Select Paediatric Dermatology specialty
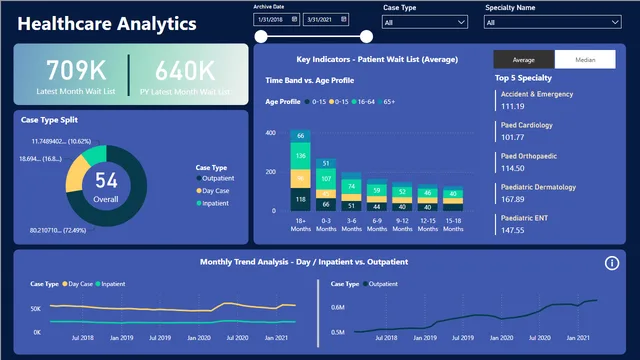Image resolution: width=640 pixels, height=360 pixels. (538, 187)
